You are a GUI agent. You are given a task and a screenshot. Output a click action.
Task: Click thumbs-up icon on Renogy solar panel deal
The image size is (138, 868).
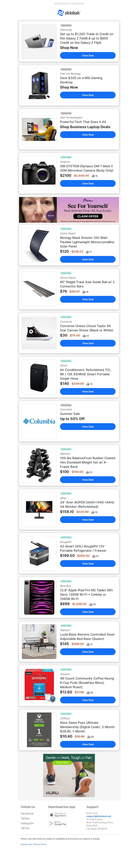pos(87,252)
